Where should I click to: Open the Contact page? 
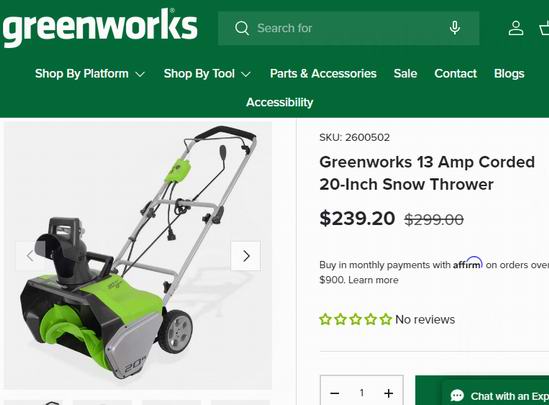pyautogui.click(x=456, y=74)
